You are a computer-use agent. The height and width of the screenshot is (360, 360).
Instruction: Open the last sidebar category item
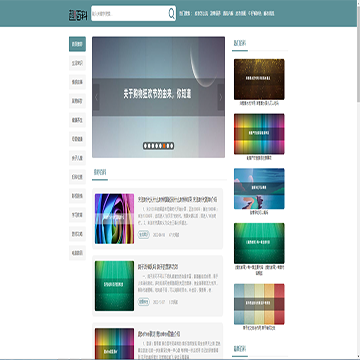click(x=77, y=253)
